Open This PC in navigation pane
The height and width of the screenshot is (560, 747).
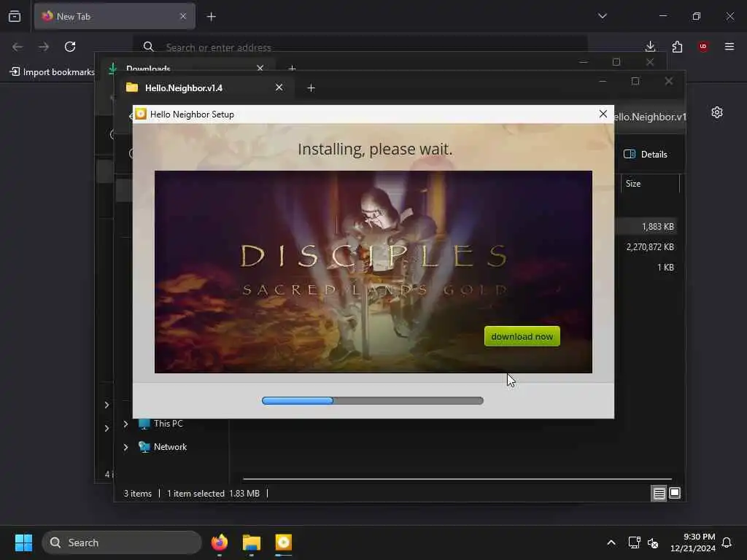coord(160,424)
